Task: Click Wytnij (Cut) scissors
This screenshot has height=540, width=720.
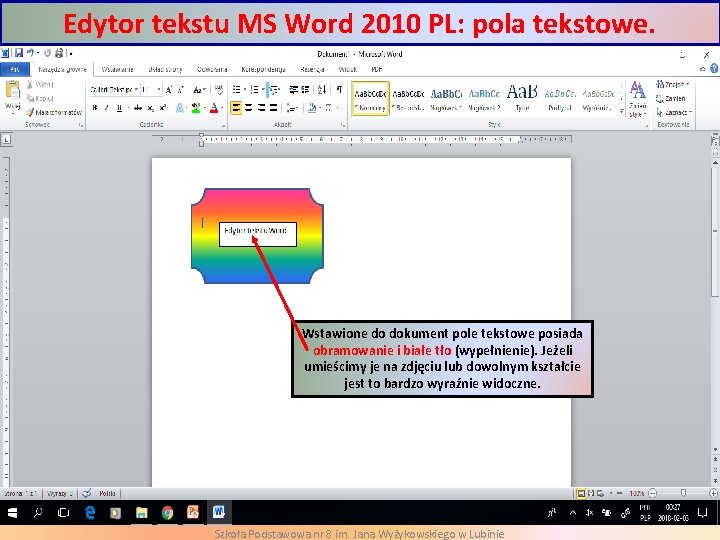Action: [40, 84]
